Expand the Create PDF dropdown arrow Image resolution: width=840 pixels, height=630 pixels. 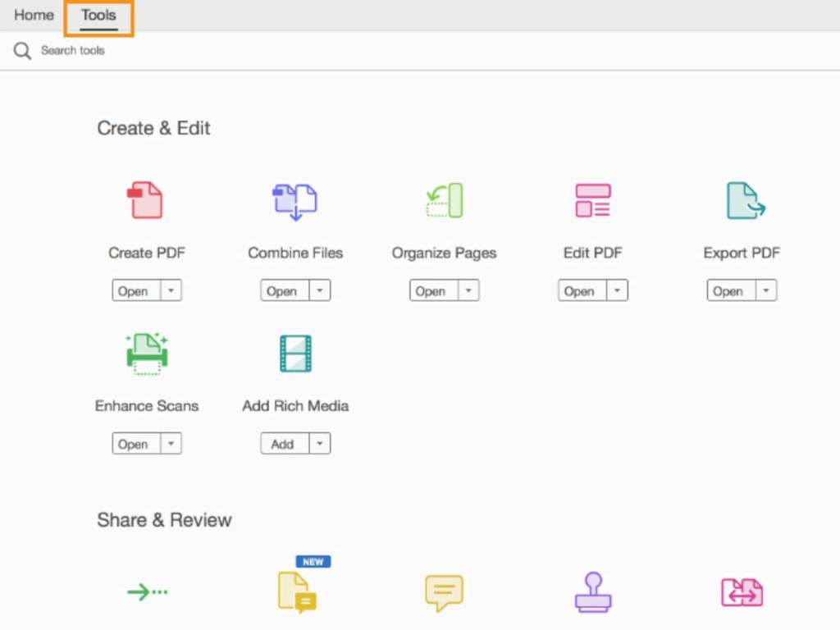tap(171, 290)
